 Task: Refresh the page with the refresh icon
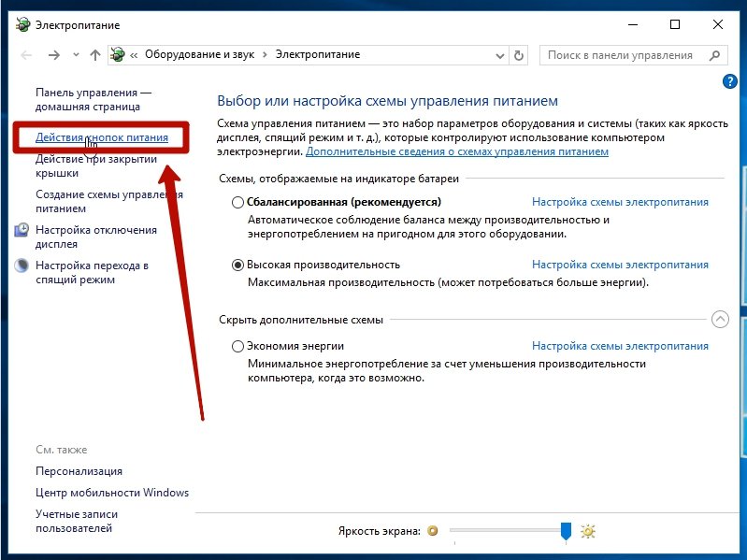(x=519, y=56)
